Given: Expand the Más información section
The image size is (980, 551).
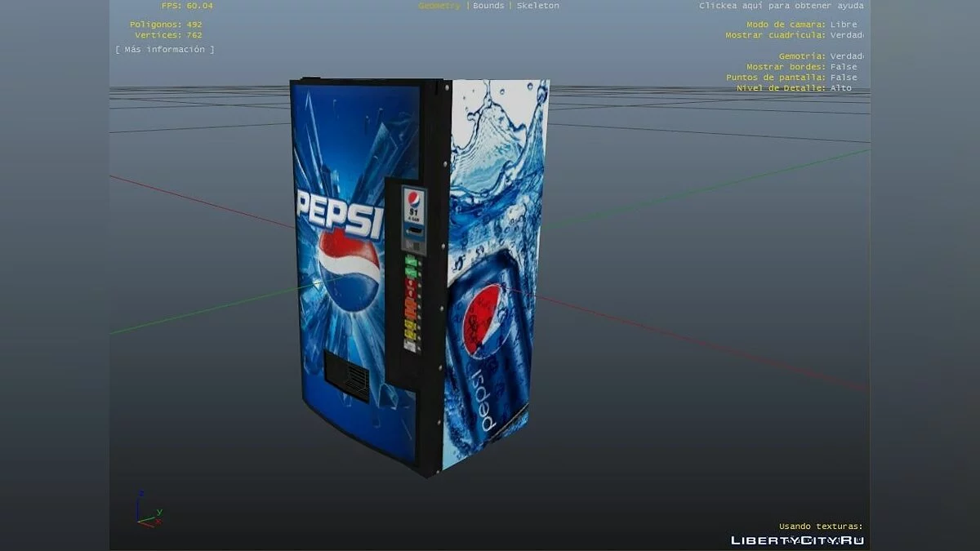Looking at the screenshot, I should tap(165, 50).
